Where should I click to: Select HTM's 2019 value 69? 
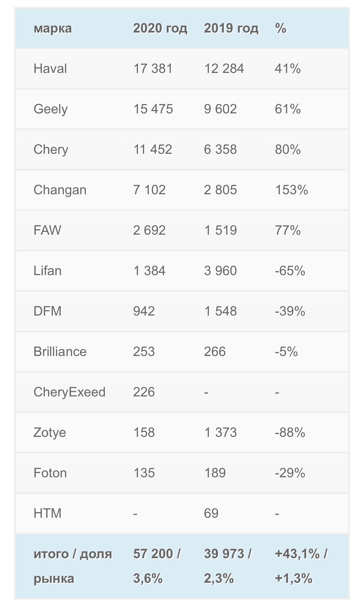click(x=211, y=513)
